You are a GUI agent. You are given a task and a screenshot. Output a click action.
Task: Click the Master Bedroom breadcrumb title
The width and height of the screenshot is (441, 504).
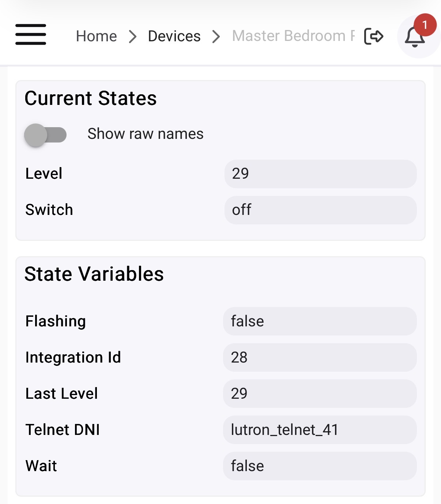pyautogui.click(x=293, y=36)
